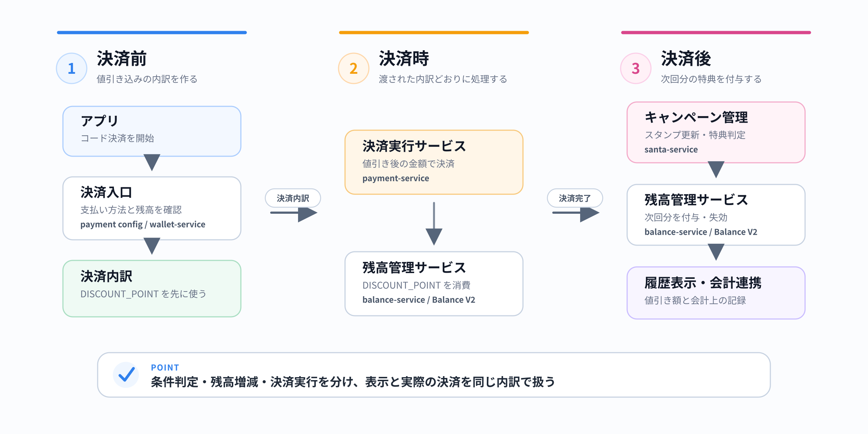Click the arrow under the 決済完了 pill label

[576, 214]
